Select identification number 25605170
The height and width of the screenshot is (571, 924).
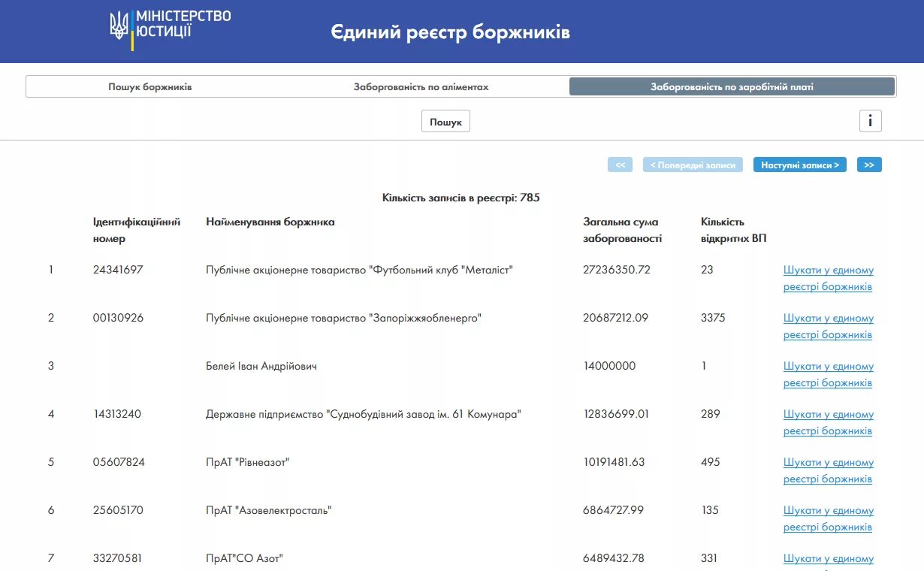point(118,510)
